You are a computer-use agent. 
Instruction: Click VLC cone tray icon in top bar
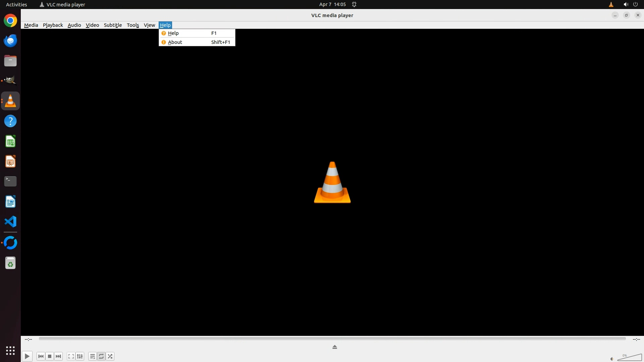coord(611,4)
